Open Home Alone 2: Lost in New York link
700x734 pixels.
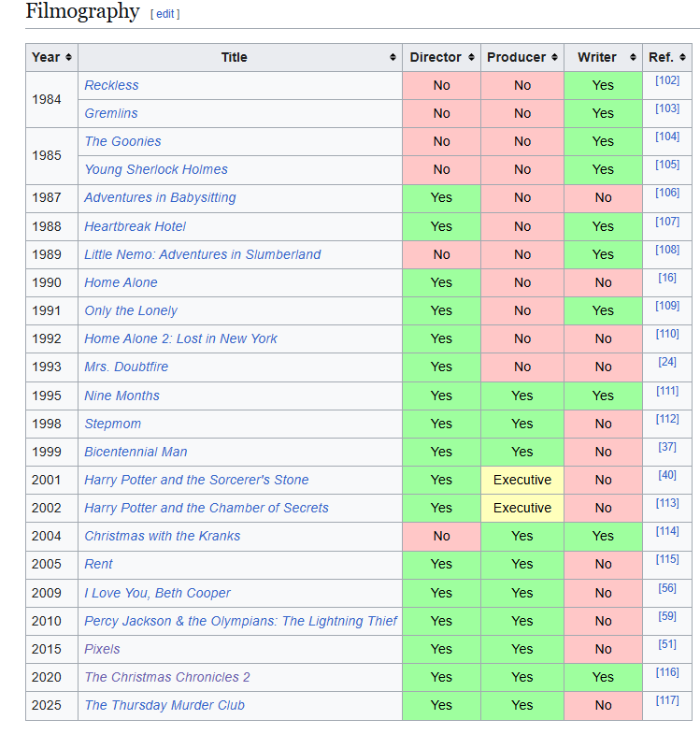click(180, 338)
